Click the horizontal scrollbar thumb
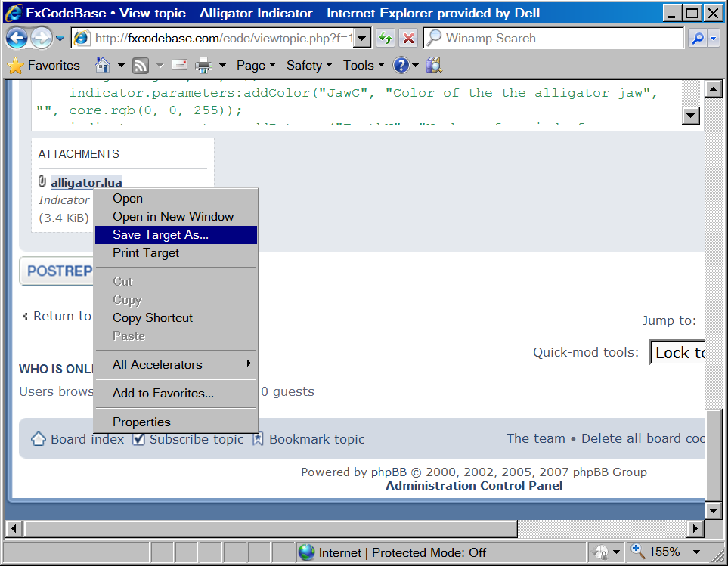The image size is (728, 566). [x=271, y=528]
